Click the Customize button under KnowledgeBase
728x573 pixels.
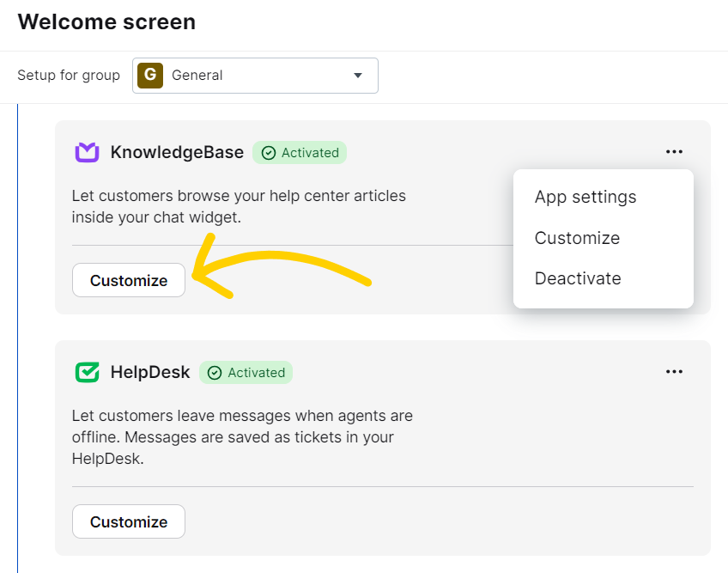pyautogui.click(x=129, y=280)
